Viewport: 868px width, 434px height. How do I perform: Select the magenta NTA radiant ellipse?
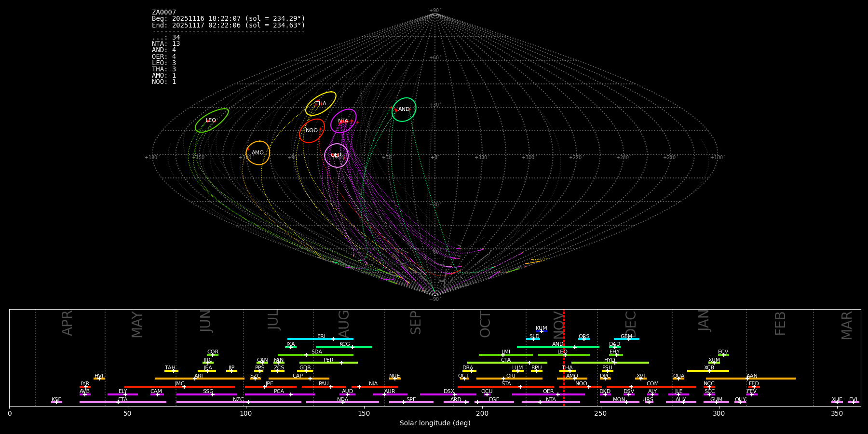pos(343,121)
